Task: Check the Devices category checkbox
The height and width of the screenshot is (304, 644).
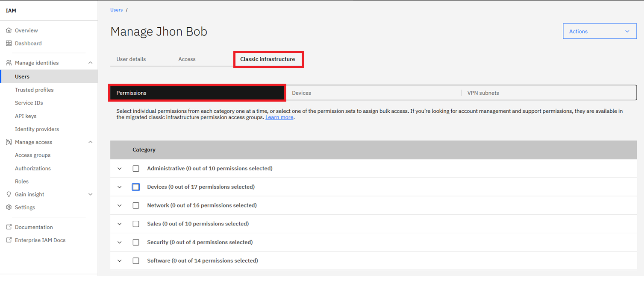Action: point(136,187)
